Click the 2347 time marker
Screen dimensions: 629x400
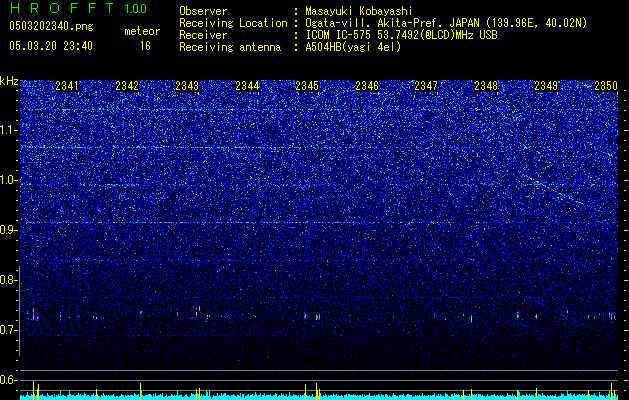pyautogui.click(x=426, y=85)
